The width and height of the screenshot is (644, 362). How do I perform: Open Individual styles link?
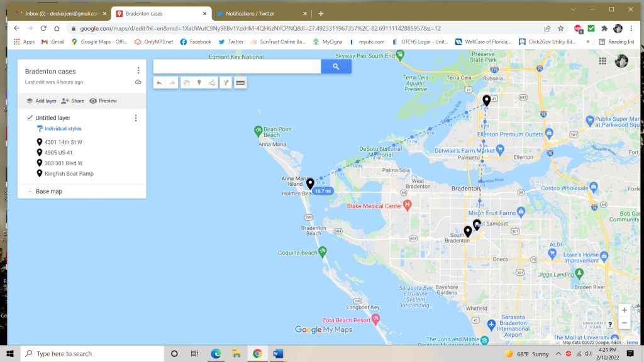[63, 129]
